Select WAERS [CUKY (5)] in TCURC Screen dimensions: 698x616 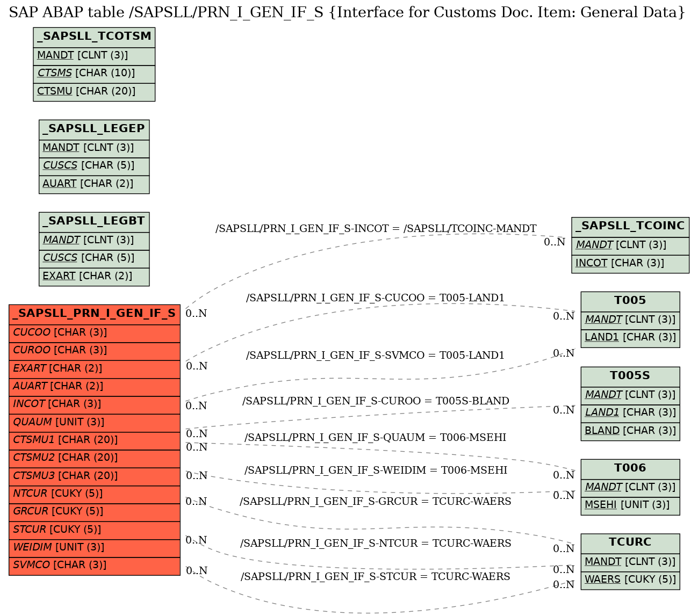pos(630,580)
